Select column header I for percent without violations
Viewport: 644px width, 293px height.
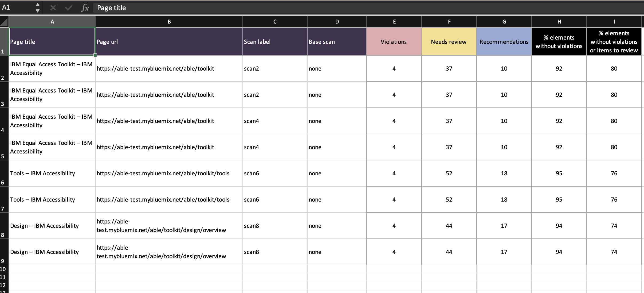[x=614, y=22]
